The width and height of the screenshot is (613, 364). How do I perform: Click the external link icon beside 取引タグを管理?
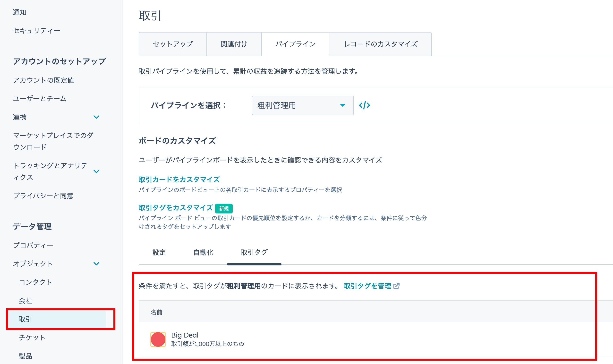click(x=396, y=286)
